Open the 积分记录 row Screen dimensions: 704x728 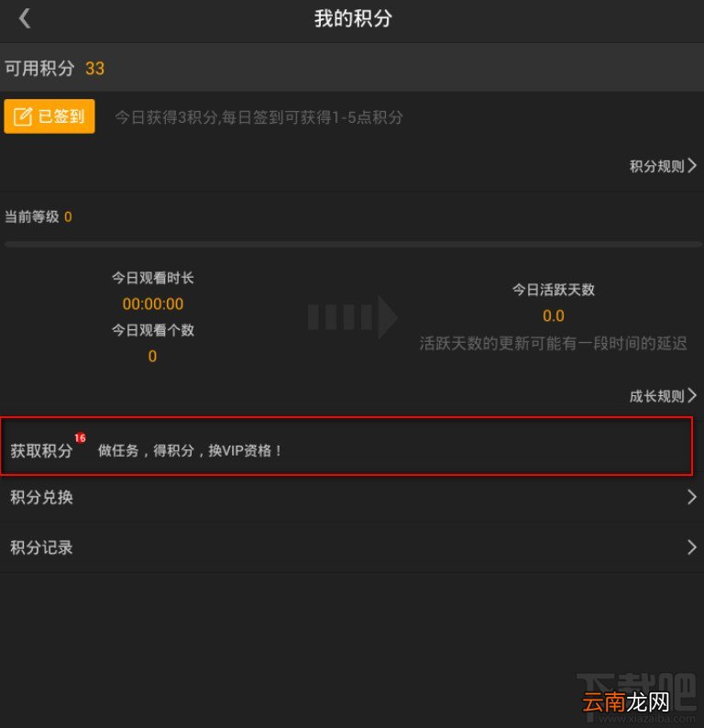352,548
